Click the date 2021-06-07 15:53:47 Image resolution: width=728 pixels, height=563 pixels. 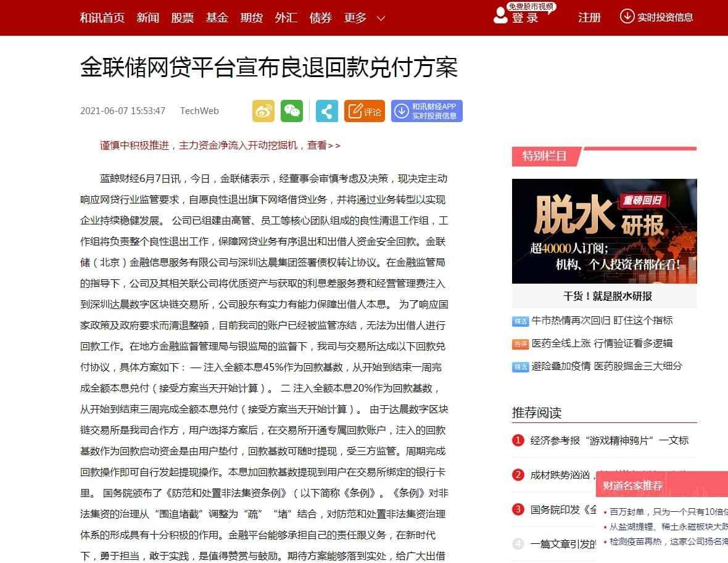coord(123,111)
